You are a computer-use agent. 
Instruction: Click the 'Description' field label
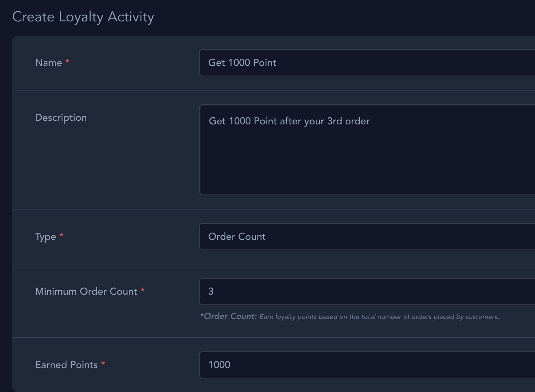click(x=61, y=118)
